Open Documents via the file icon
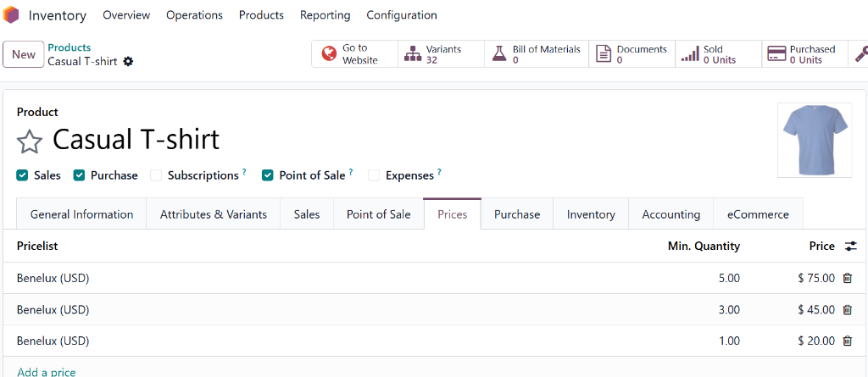868x377 pixels. tap(603, 53)
